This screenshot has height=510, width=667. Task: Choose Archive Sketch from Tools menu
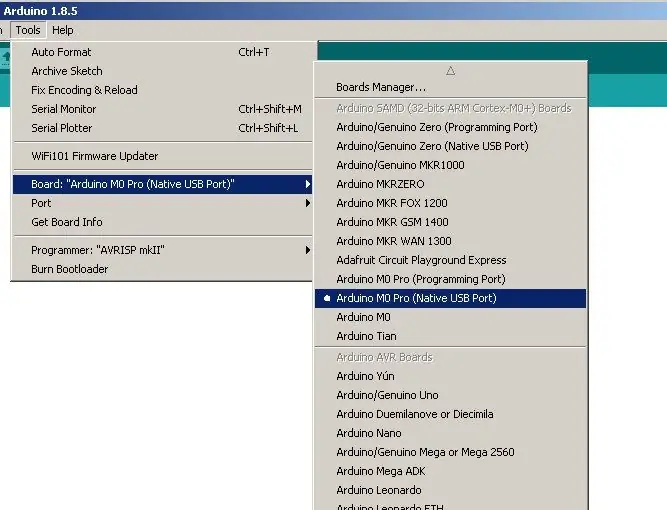click(x=162, y=71)
